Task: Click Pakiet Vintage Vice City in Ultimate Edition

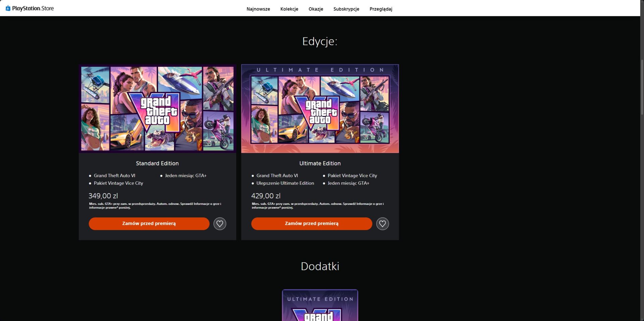Action: 352,176
